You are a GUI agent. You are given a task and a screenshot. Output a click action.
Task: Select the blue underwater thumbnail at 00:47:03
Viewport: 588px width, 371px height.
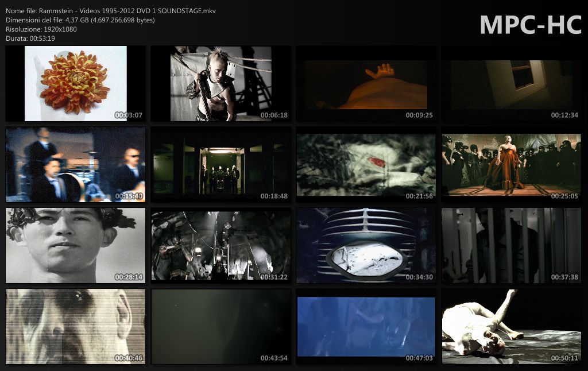pos(366,326)
